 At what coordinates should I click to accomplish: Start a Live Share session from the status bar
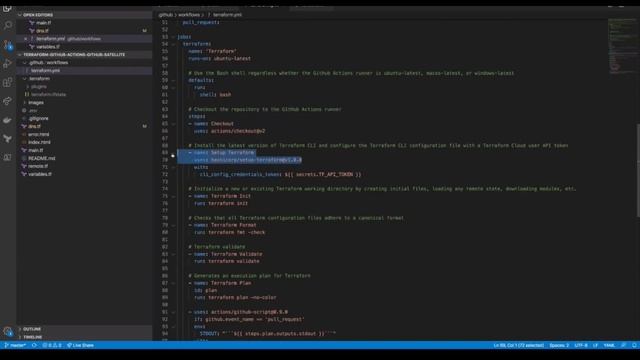80,345
